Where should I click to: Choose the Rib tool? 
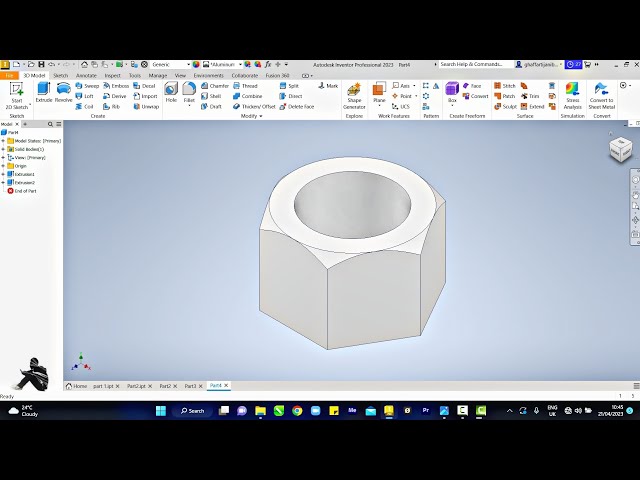(x=111, y=106)
